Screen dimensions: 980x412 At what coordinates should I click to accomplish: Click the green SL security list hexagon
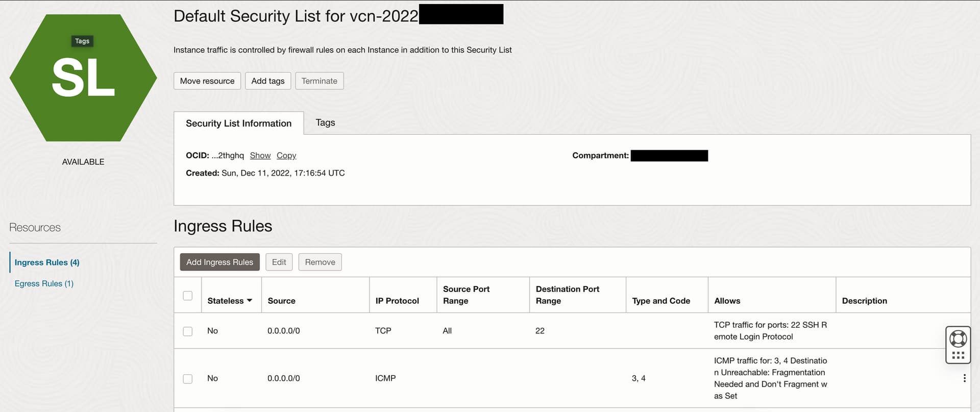pos(83,78)
